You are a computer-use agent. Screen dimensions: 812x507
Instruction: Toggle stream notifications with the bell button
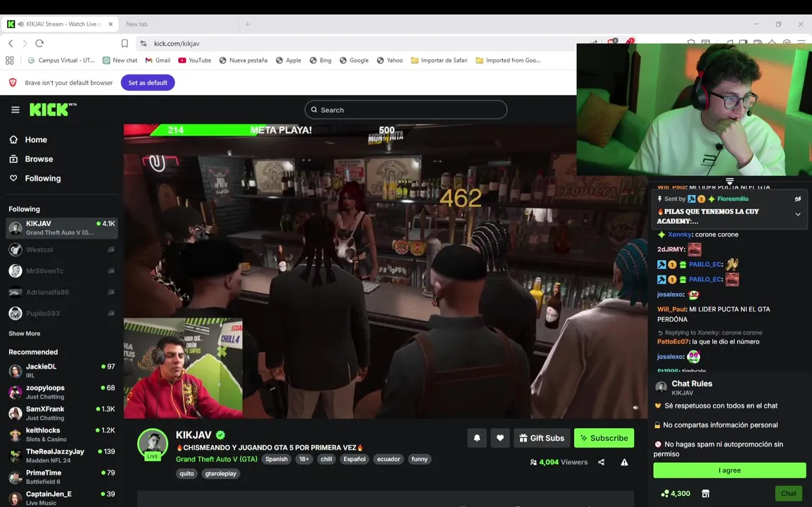pos(477,438)
